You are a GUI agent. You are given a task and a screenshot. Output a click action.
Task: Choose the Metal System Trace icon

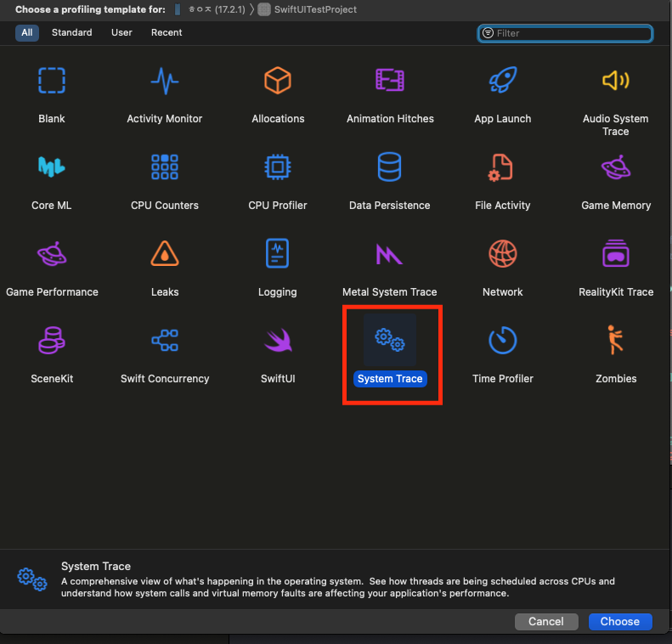coord(389,254)
